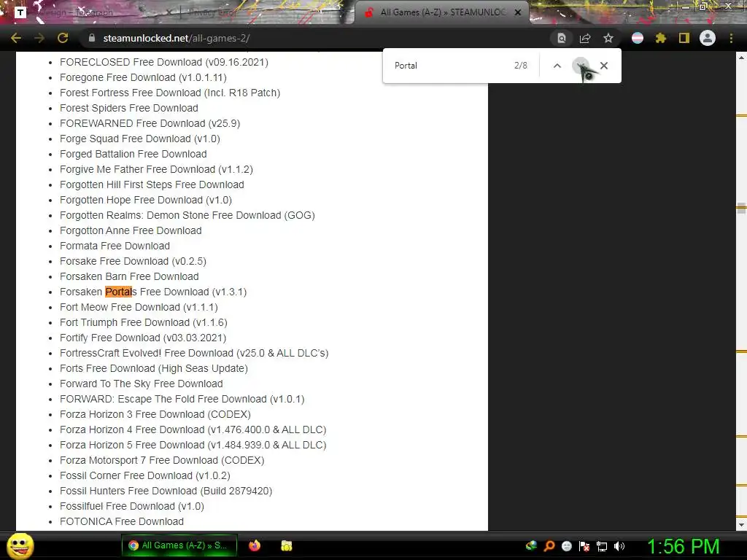
Task: Open the yellow folder taskbar icon
Action: point(286,545)
